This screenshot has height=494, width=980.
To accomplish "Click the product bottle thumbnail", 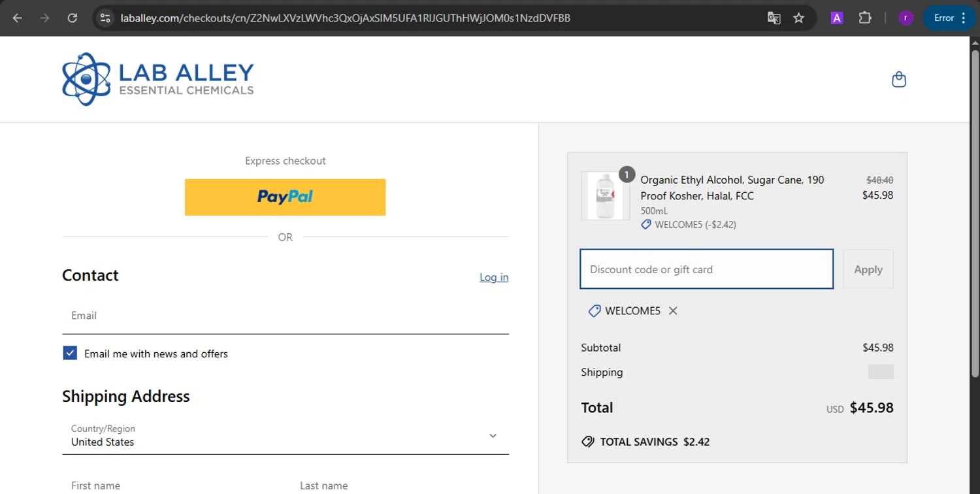I will click(x=606, y=195).
